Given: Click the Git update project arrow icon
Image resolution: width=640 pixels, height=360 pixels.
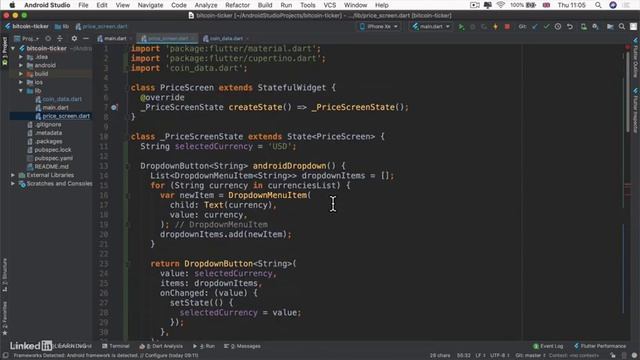Looking at the screenshot, I should [x=535, y=27].
